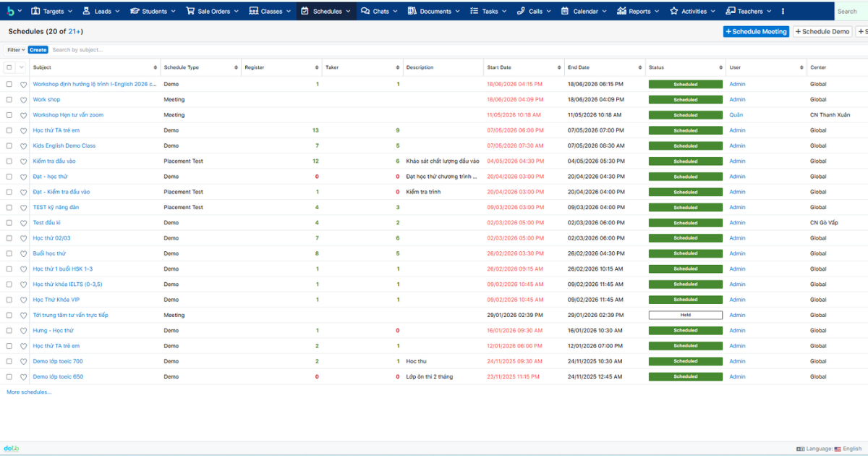Click the Schedule Meeting button

757,32
